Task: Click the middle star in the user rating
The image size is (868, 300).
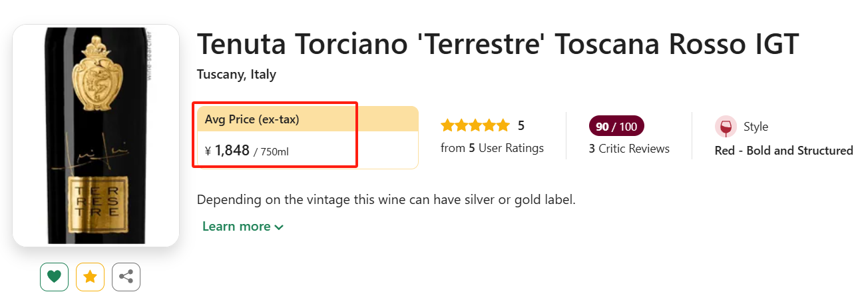Action: [x=475, y=125]
